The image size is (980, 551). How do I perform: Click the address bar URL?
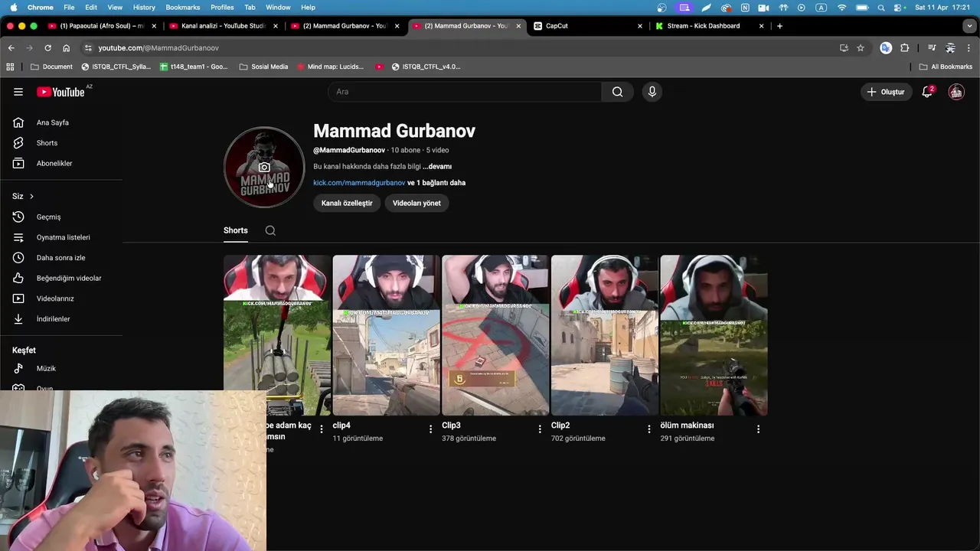[158, 47]
